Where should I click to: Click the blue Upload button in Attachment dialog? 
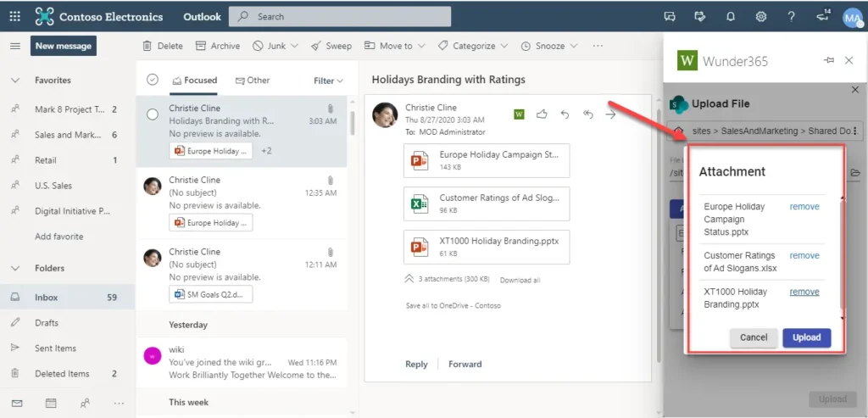click(806, 337)
